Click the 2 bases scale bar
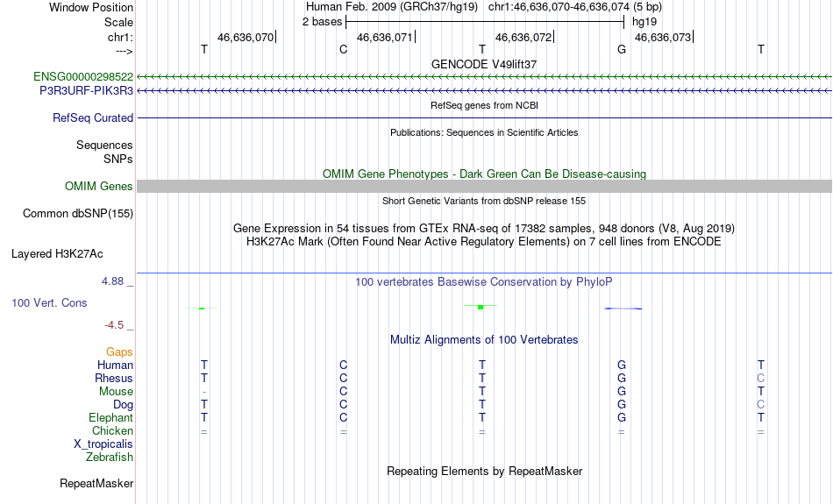This screenshot has height=504, width=833. [x=485, y=22]
